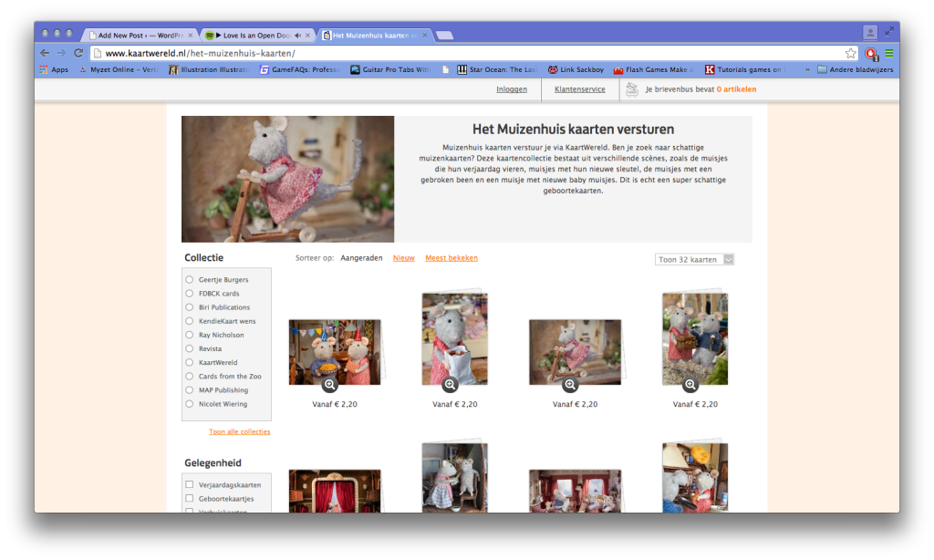The width and height of the screenshot is (934, 560).
Task: Open the Flash Games Make bookmark
Action: [653, 70]
